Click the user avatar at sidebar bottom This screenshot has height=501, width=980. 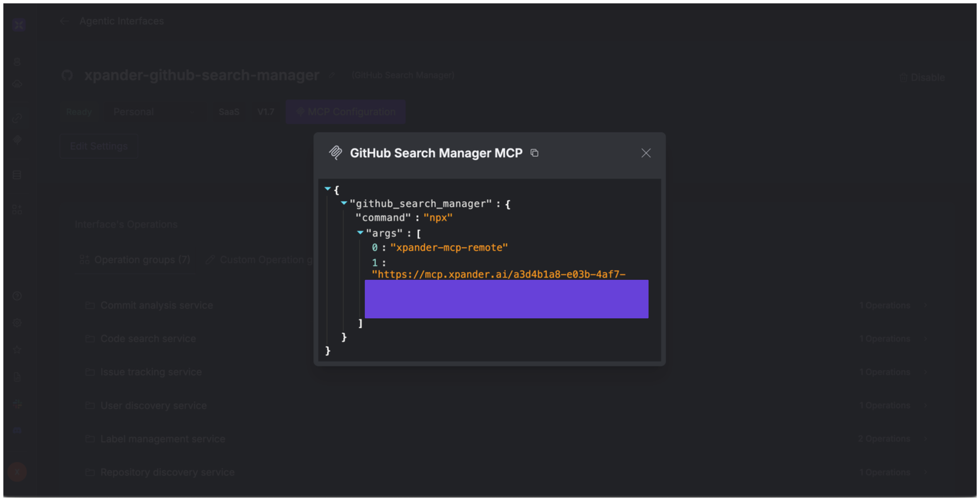(x=17, y=472)
